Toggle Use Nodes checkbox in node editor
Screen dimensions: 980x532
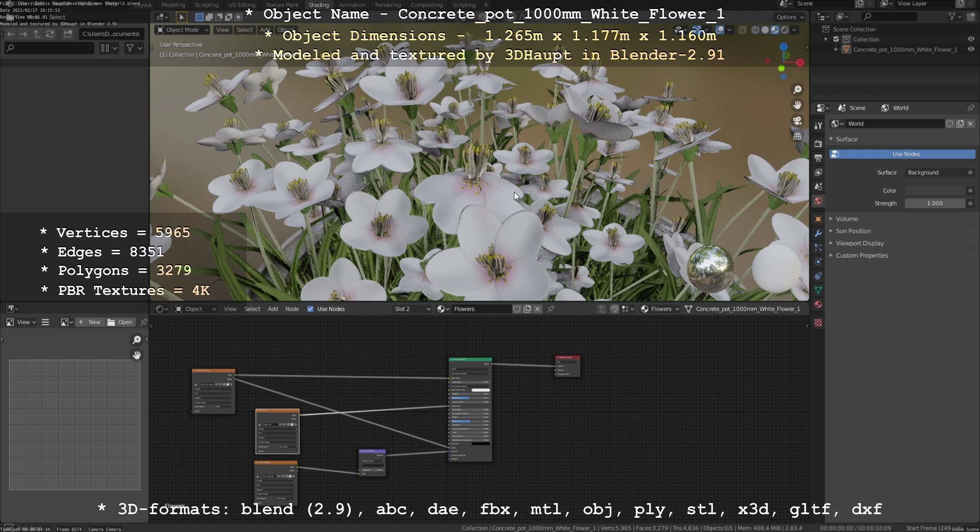[310, 309]
